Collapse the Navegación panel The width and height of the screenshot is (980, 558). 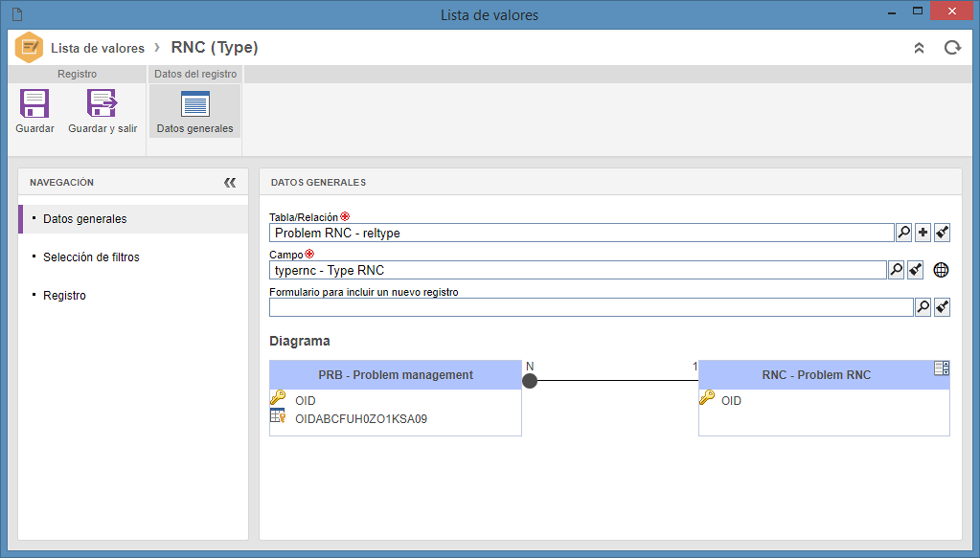tap(230, 182)
